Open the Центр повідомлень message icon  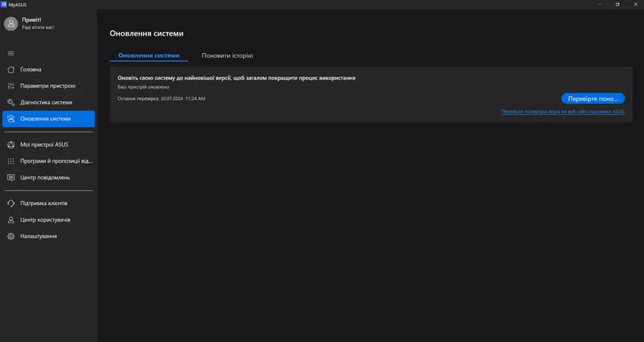pos(11,177)
